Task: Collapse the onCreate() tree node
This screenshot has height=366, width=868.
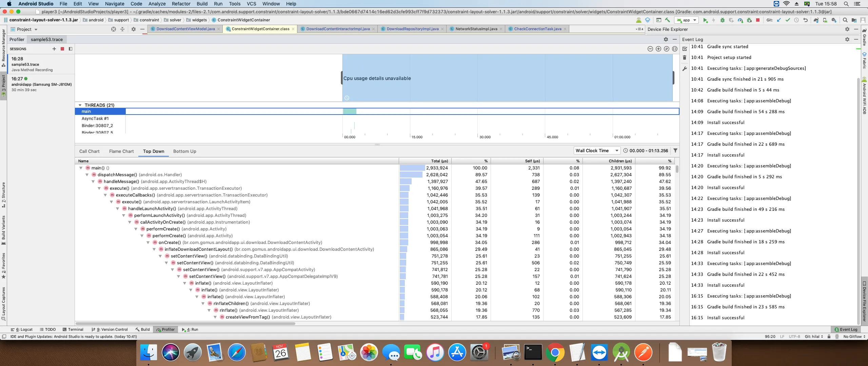Action: click(x=148, y=243)
